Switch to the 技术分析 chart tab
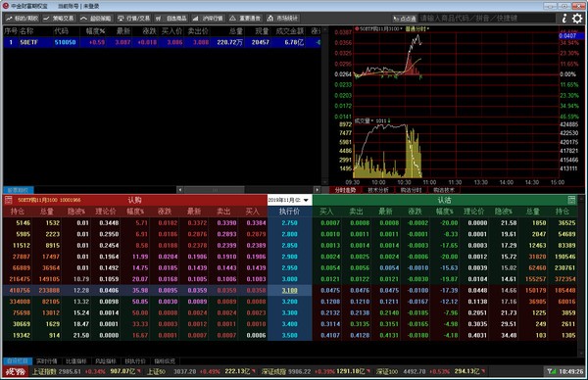 378,190
